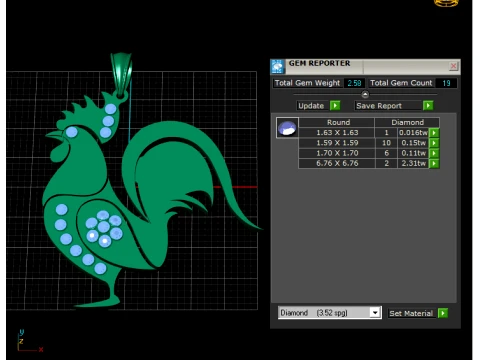Click the XYZ axis indicator in viewport corner
Image resolution: width=480 pixels, height=360 pixels.
click(30, 341)
